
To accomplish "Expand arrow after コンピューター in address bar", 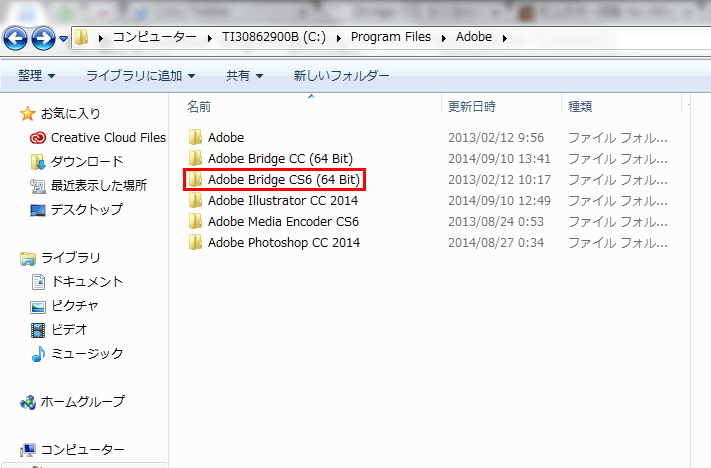I will coord(209,38).
